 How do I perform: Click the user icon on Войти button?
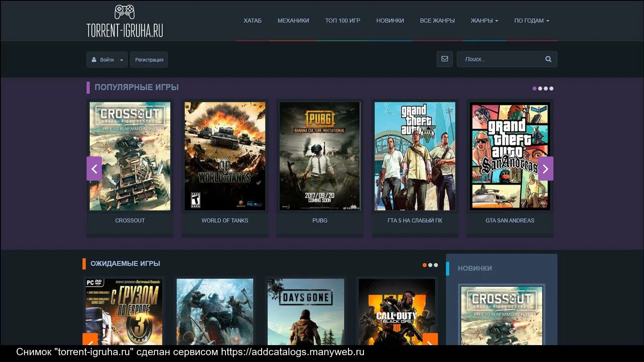94,60
